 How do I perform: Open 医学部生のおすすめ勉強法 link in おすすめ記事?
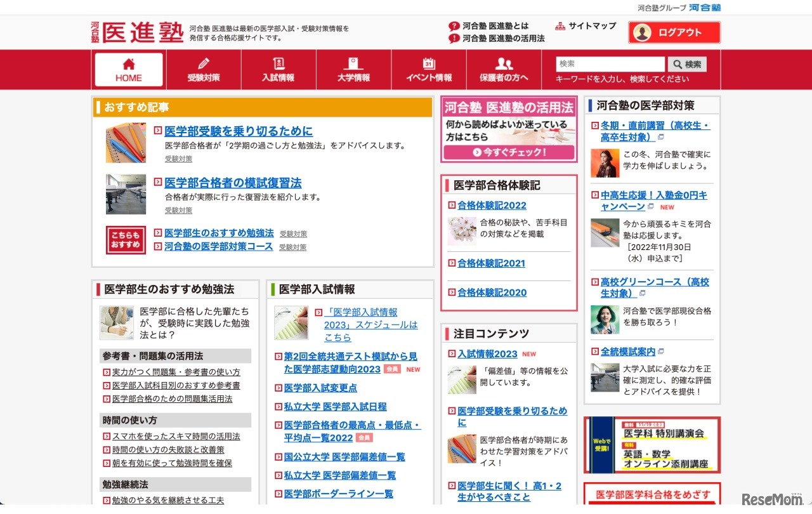(219, 233)
